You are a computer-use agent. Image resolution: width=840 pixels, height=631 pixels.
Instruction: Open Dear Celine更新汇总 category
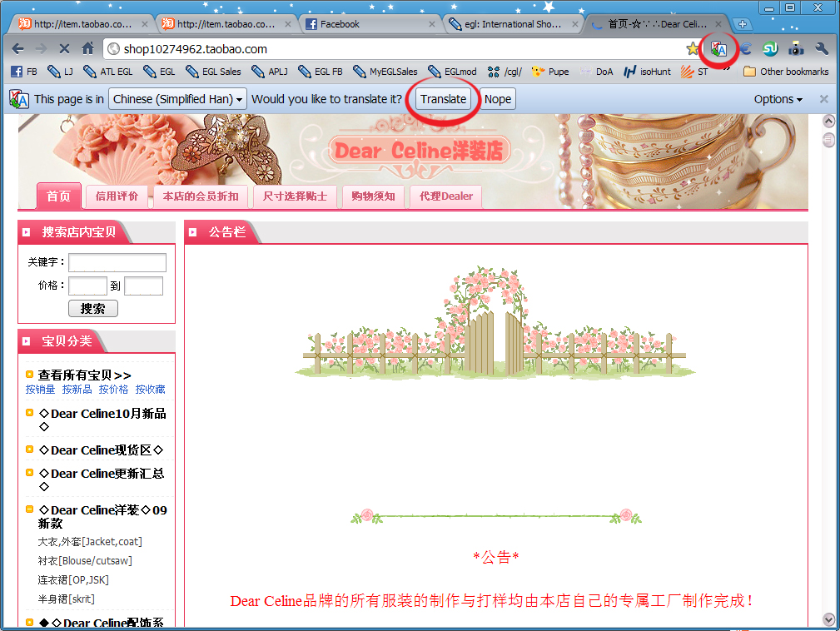[x=102, y=480]
